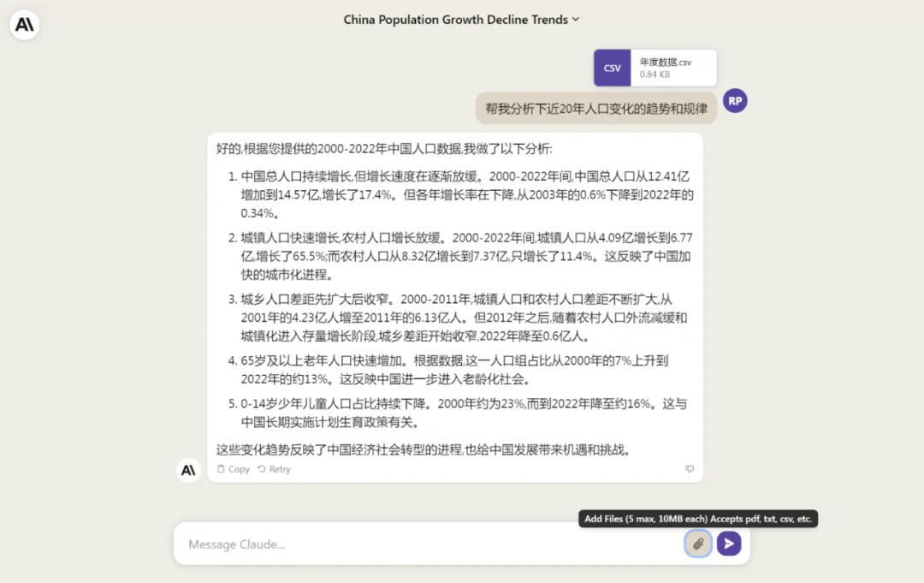Click the RP user avatar
Viewport: 924px width, 583px height.
tap(735, 101)
